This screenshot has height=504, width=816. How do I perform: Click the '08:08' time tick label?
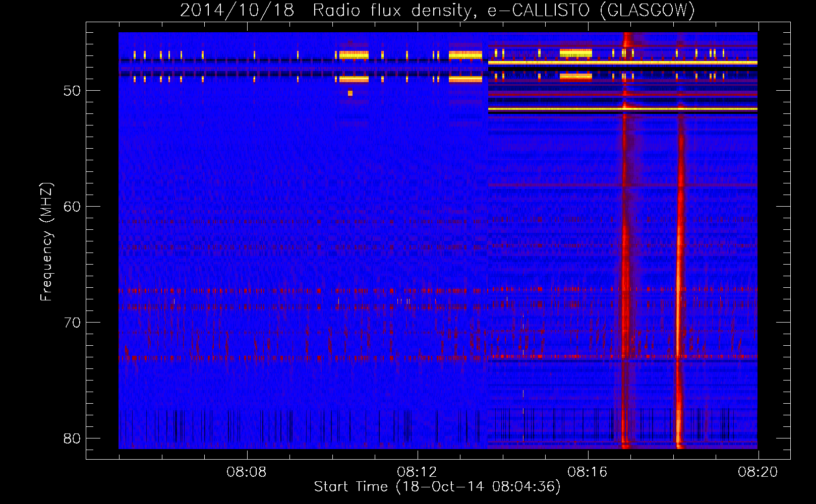click(x=246, y=472)
